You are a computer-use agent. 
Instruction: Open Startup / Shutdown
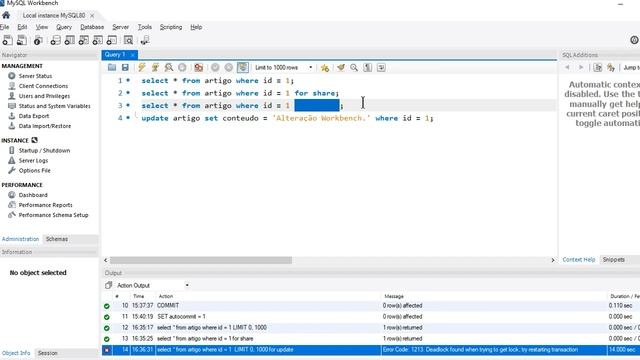pos(44,151)
